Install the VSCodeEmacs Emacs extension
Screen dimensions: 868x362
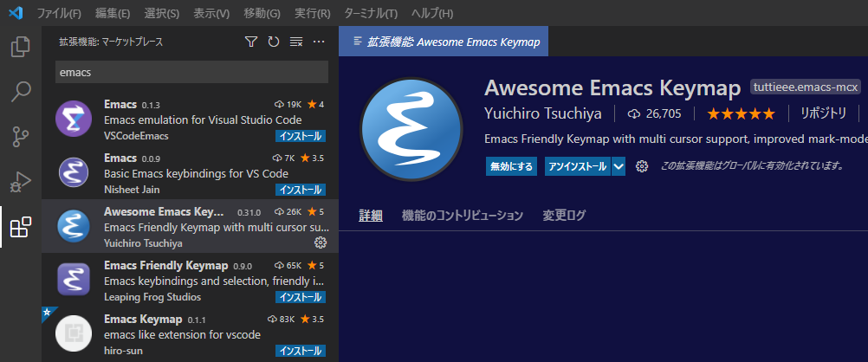[301, 136]
